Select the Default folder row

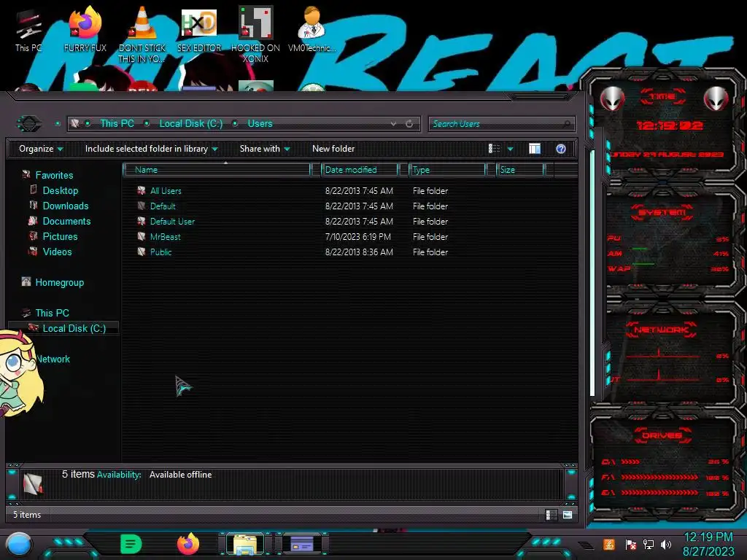coord(292,206)
